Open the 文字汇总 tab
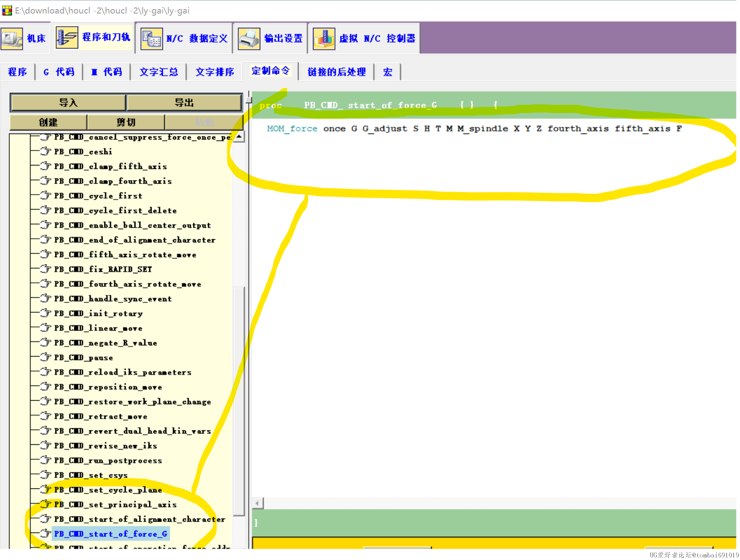The image size is (740, 560). tap(158, 72)
